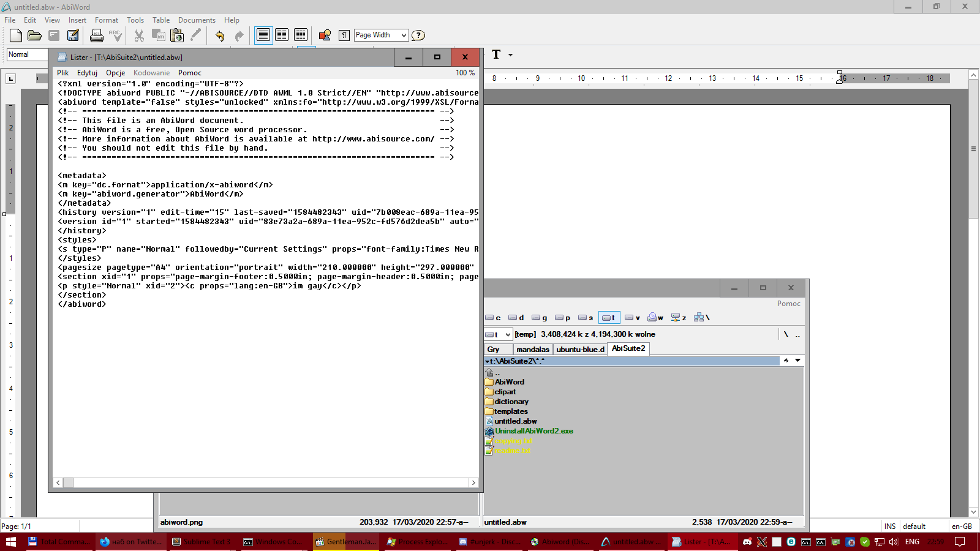Viewport: 980px width, 551px height.
Task: Switch to three-column layout
Action: [301, 35]
